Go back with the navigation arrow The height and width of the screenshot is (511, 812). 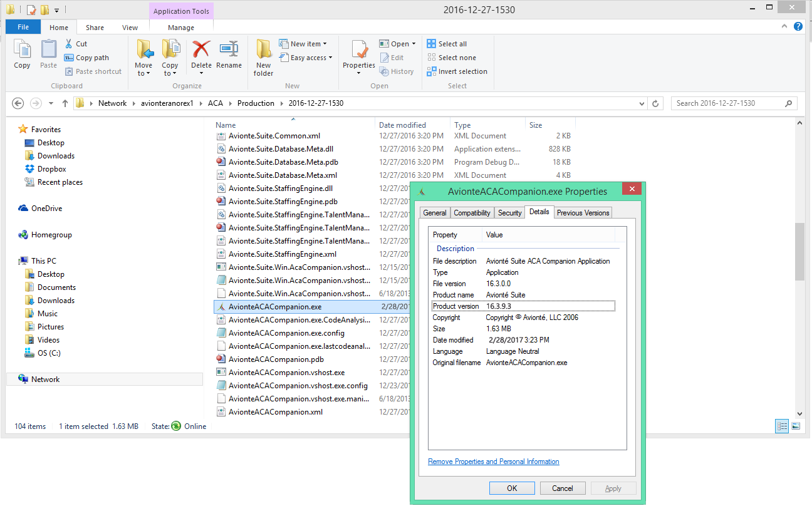click(x=18, y=103)
